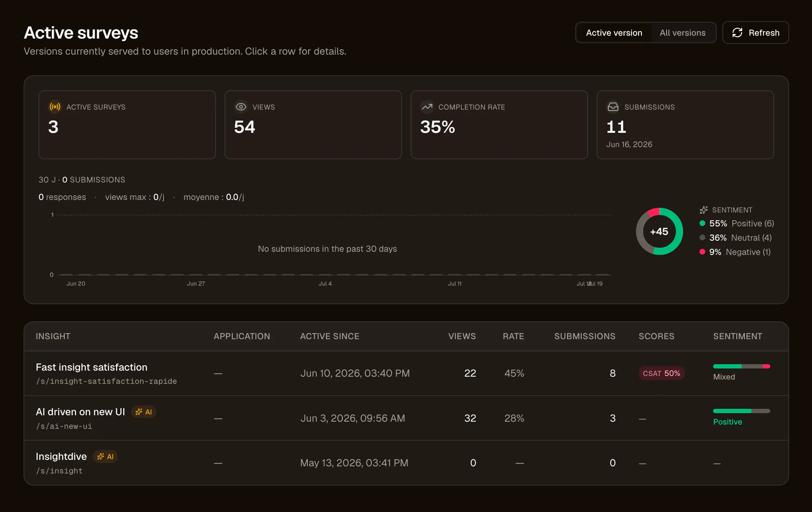812x512 pixels.
Task: Click the APPLICATION column header
Action: coord(242,336)
